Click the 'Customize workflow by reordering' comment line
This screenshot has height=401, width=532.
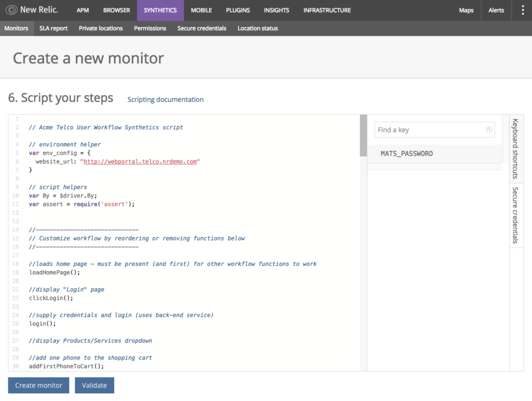coord(137,238)
